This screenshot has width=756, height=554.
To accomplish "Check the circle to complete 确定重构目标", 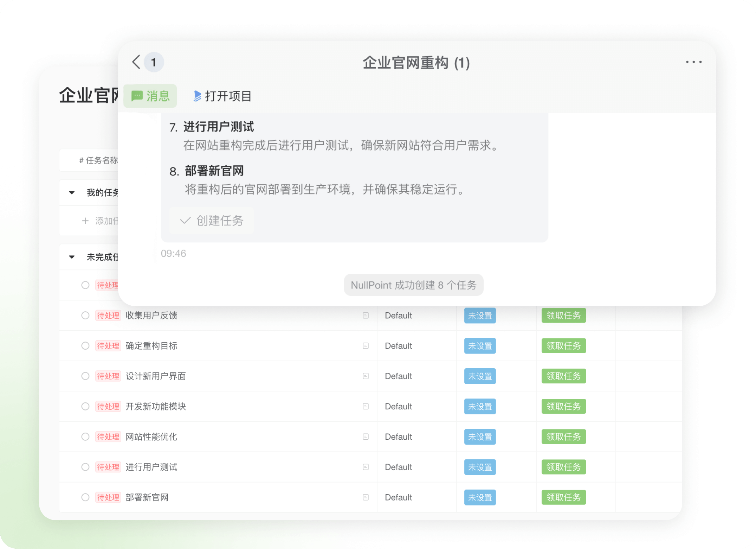I will click(x=85, y=346).
